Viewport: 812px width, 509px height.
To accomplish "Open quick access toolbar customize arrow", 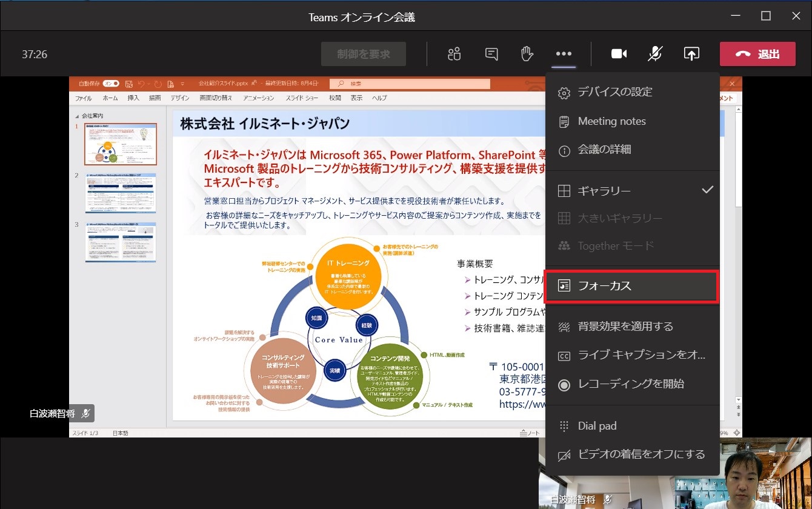I will (x=182, y=84).
